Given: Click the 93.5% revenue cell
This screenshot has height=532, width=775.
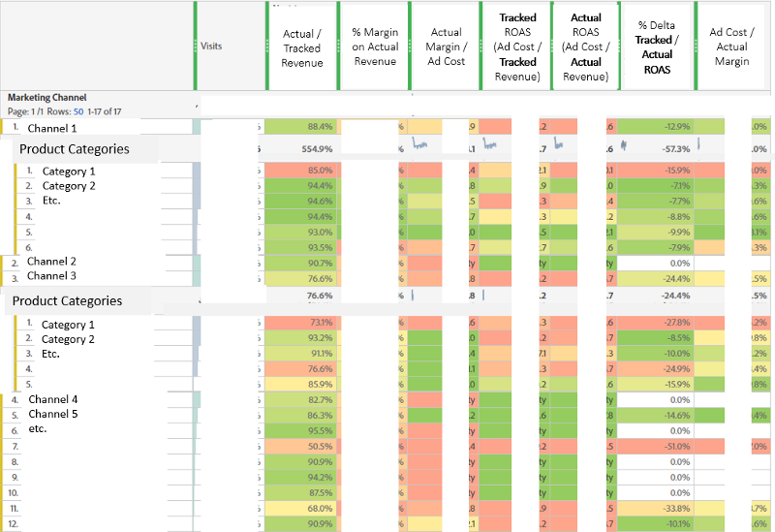Looking at the screenshot, I should point(300,248).
